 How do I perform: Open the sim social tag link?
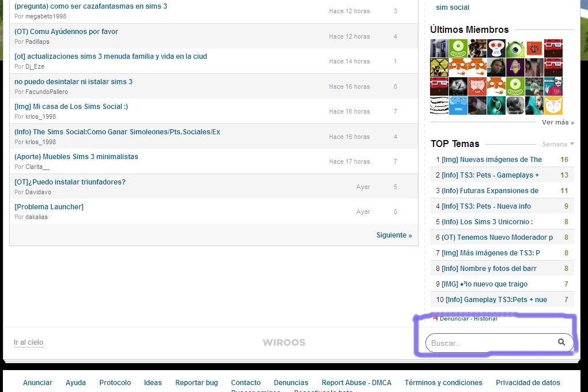coord(453,7)
